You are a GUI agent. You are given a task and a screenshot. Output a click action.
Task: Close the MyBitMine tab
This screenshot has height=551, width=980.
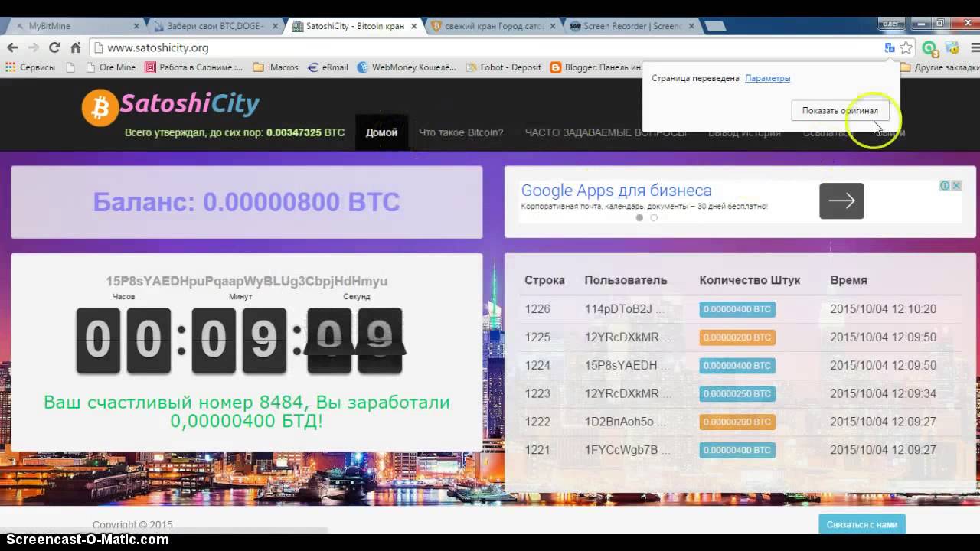pyautogui.click(x=135, y=26)
